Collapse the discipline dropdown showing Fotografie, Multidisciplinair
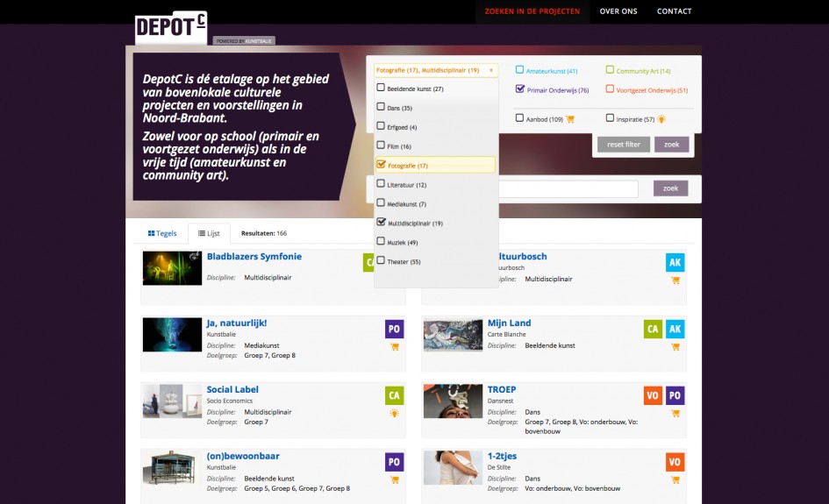The height and width of the screenshot is (504, 829). point(436,70)
